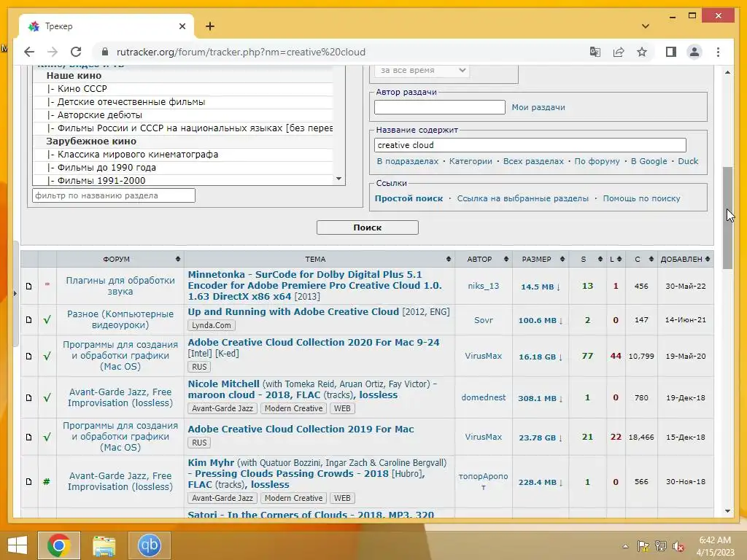The image size is (747, 560).
Task: Share this page via share icon
Action: pos(619,52)
